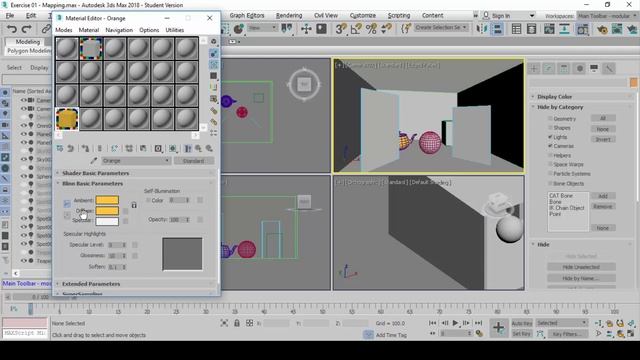640x360 pixels.
Task: Toggle the 3D Snaps icon
Action: (341, 29)
